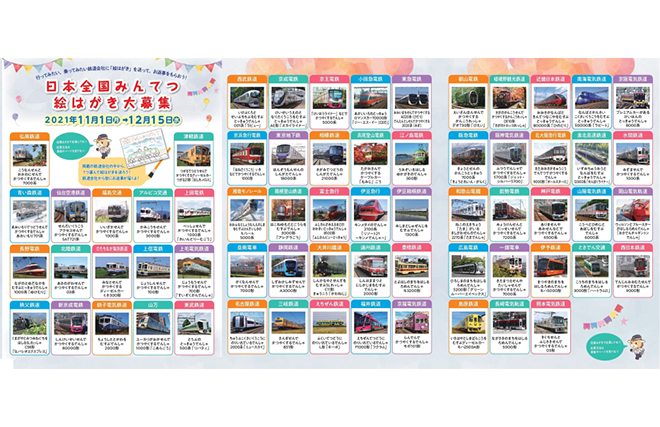
Task: Select the 弘南鉄道 card header
Action: click(29, 136)
